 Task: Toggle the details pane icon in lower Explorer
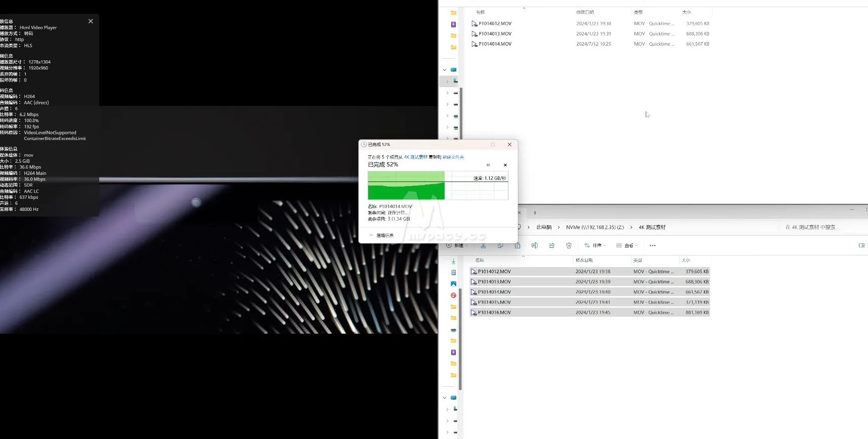[861, 245]
